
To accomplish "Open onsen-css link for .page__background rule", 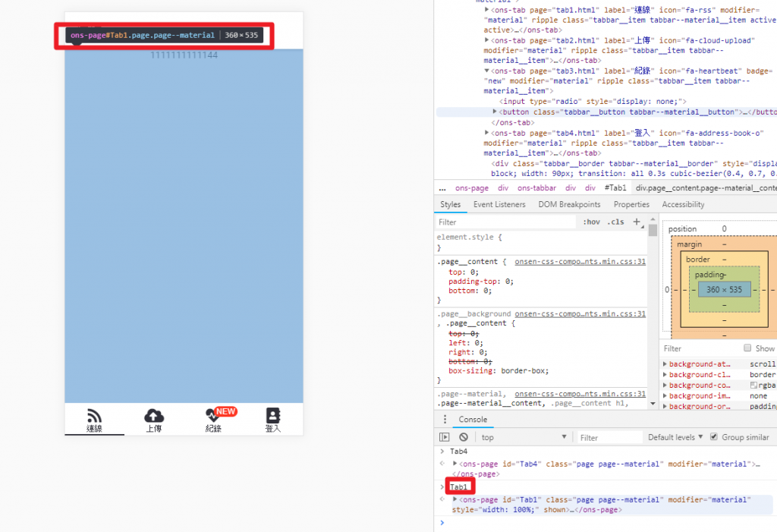I will click(x=580, y=314).
